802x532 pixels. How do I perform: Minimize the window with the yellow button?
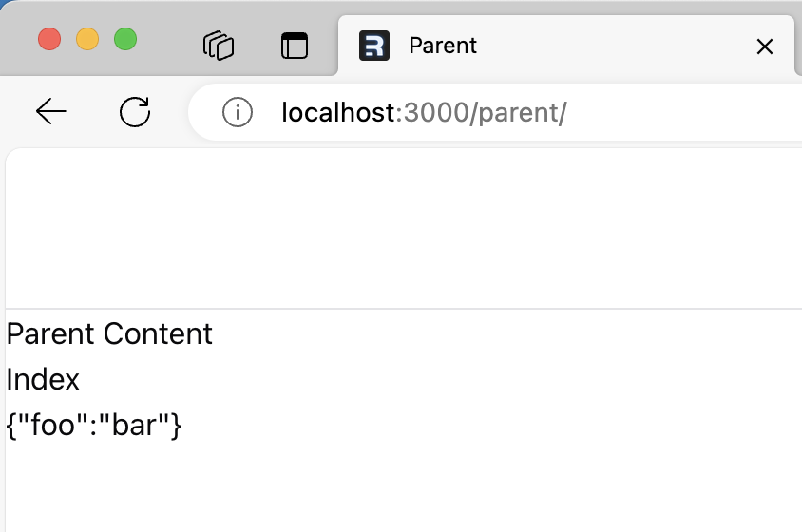coord(87,39)
